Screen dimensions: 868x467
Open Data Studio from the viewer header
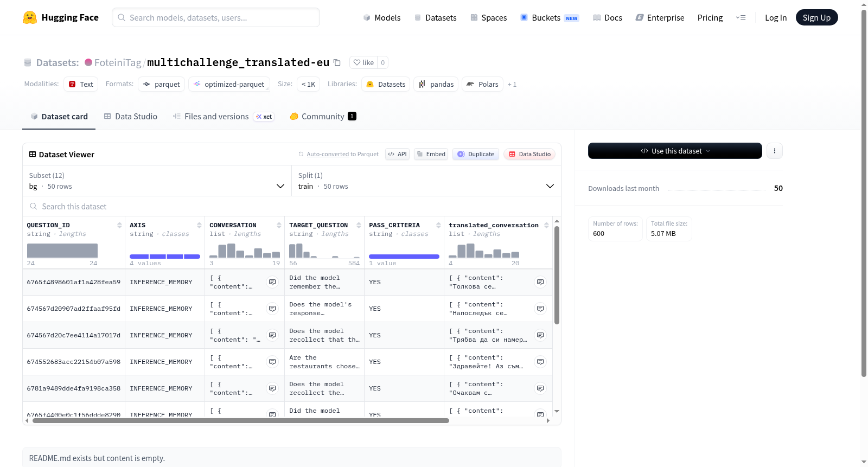click(529, 154)
